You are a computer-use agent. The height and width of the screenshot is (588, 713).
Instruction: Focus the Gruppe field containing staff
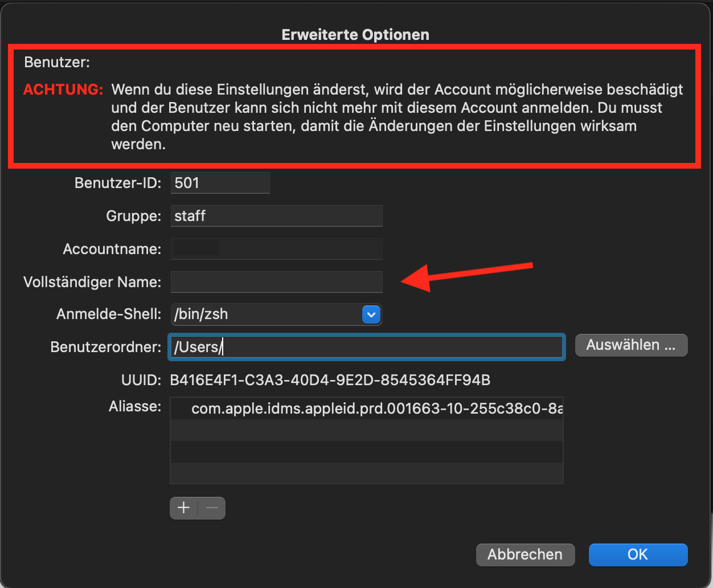click(276, 216)
